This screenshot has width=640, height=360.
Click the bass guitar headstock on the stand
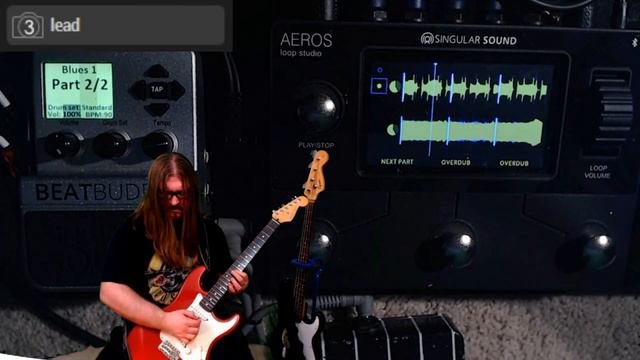[x=316, y=175]
